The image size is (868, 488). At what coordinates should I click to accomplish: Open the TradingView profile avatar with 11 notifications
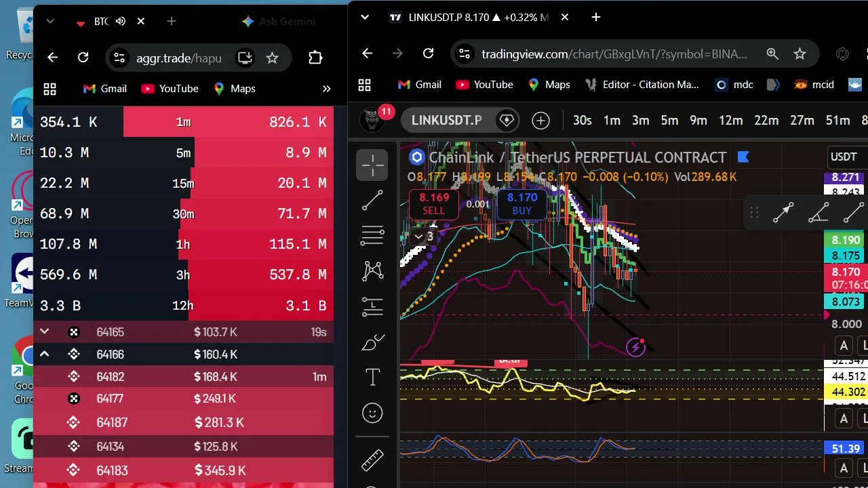click(x=372, y=121)
